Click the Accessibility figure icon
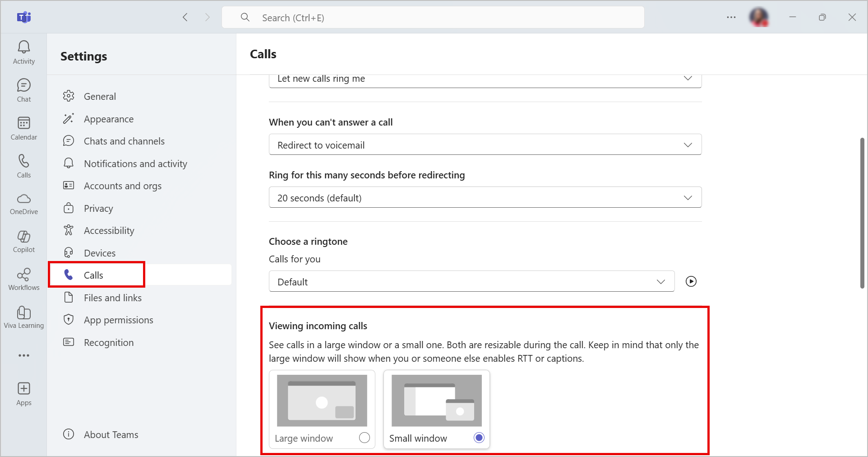This screenshot has height=457, width=868. click(69, 230)
